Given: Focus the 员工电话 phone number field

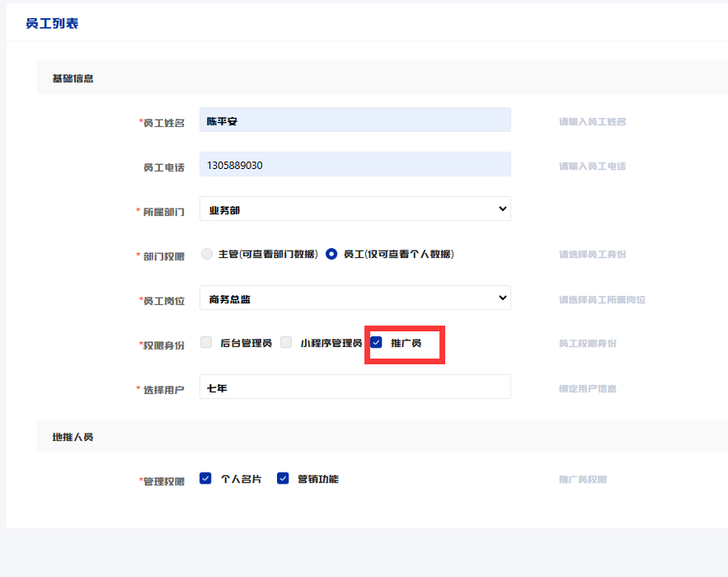Looking at the screenshot, I should 355,165.
